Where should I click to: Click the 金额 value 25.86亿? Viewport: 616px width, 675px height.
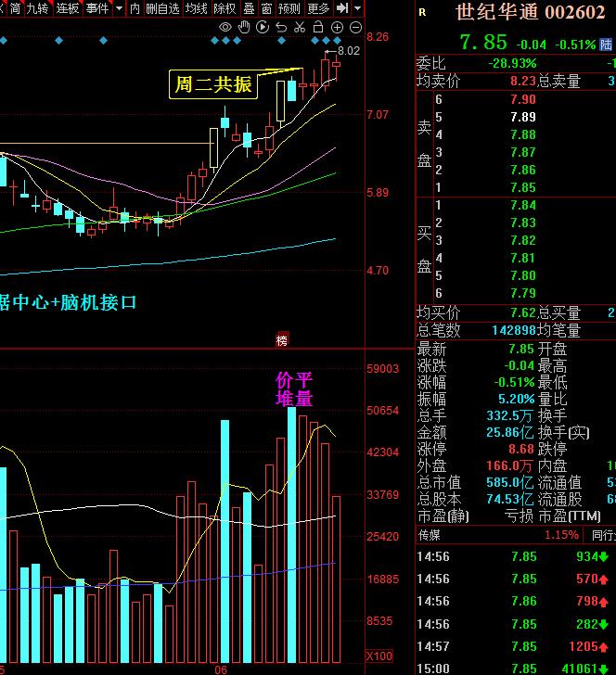pyautogui.click(x=509, y=432)
